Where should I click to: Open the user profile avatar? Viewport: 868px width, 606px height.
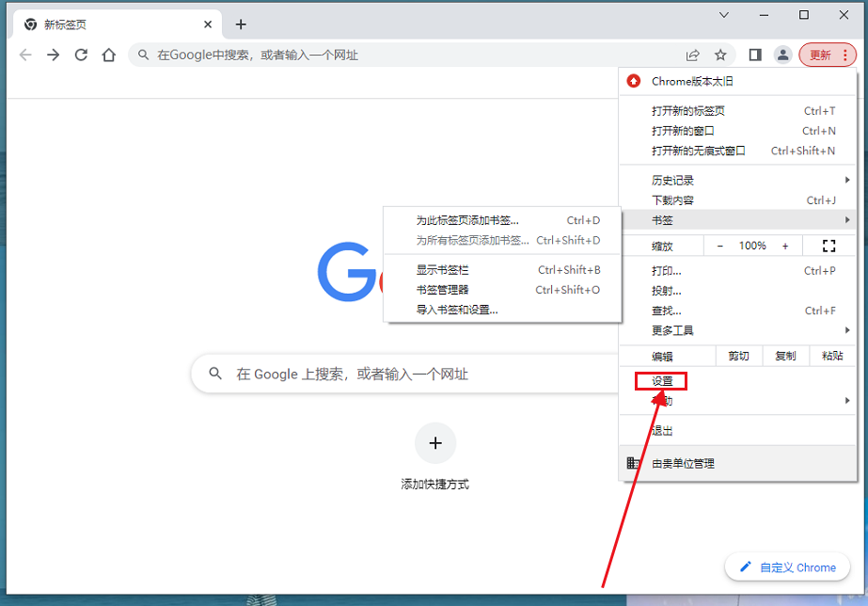point(782,55)
